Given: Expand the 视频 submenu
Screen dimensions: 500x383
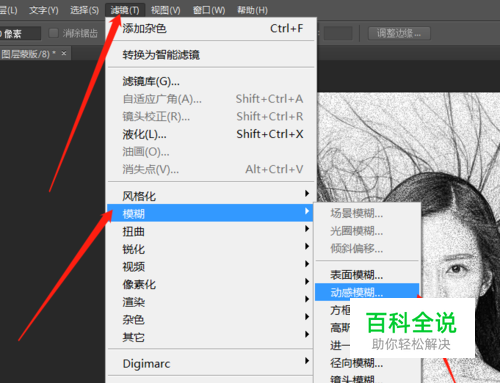Looking at the screenshot, I should 210,266.
